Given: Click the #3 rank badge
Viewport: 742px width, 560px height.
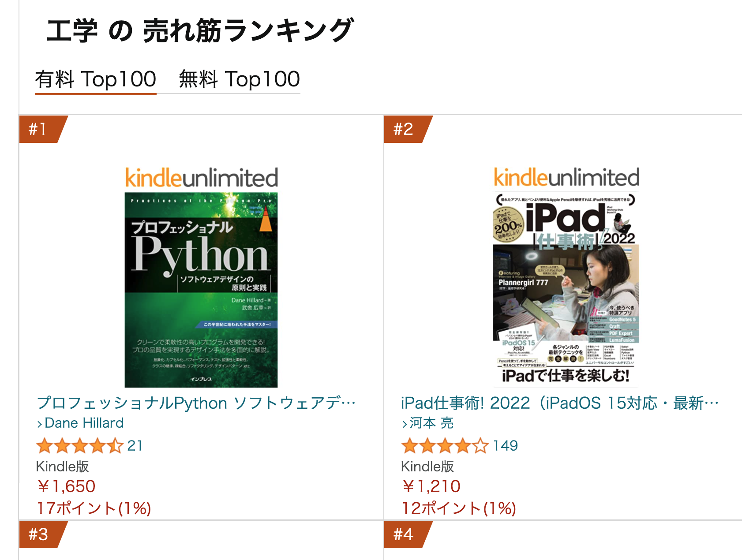Looking at the screenshot, I should click(x=40, y=534).
